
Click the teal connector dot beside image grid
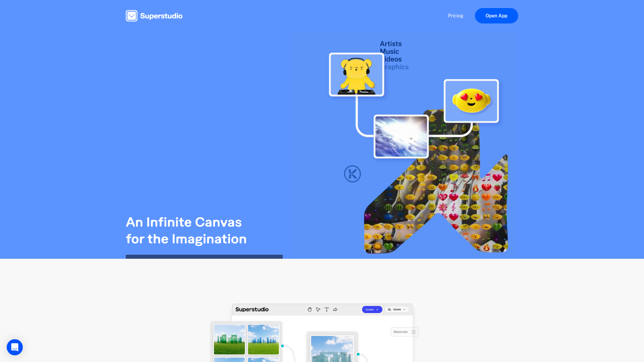[282, 346]
